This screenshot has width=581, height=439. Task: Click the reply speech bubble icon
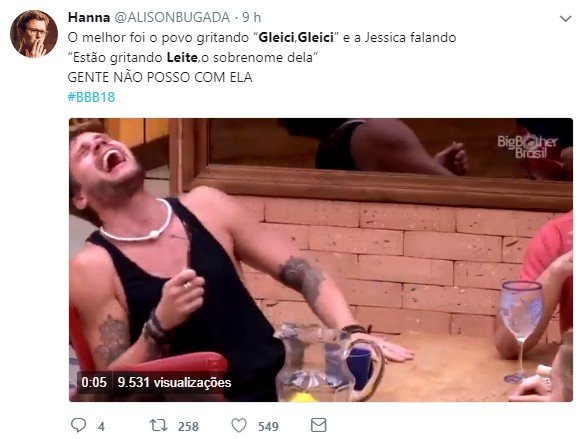(x=78, y=425)
